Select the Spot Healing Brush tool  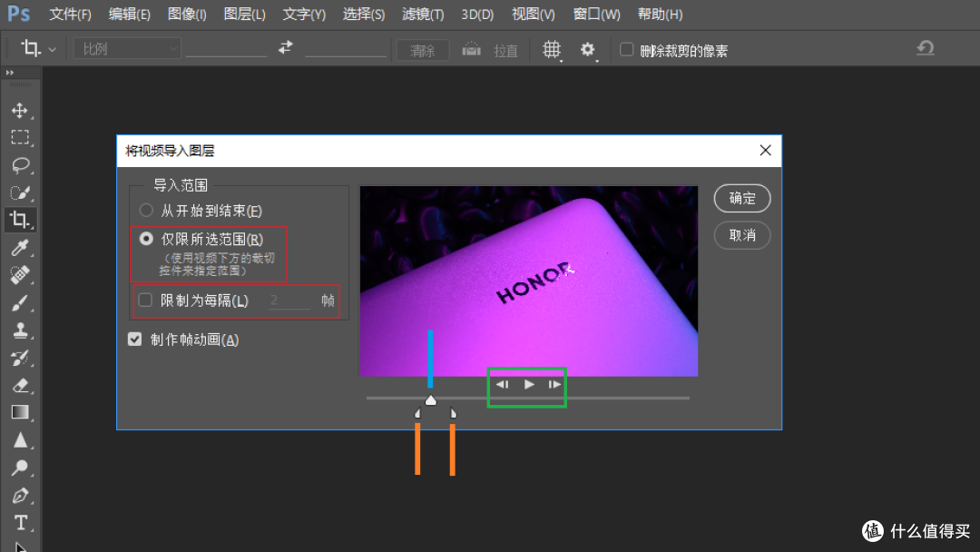click(20, 275)
